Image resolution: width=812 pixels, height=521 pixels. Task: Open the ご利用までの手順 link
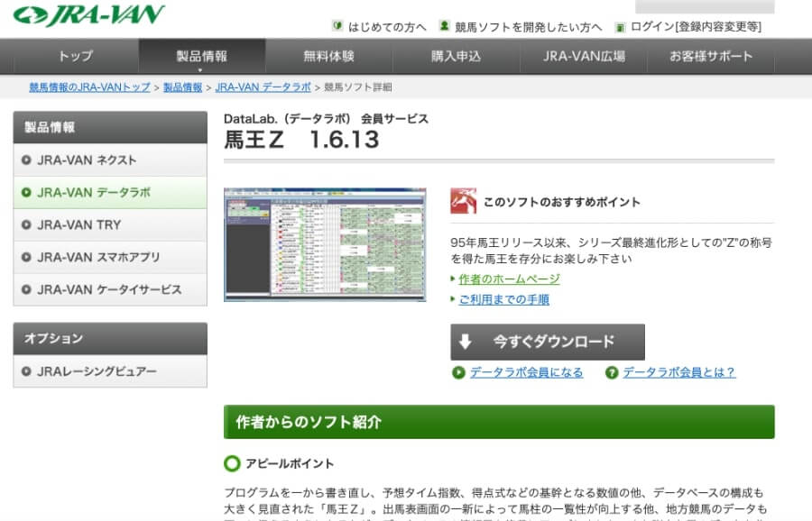click(x=503, y=299)
